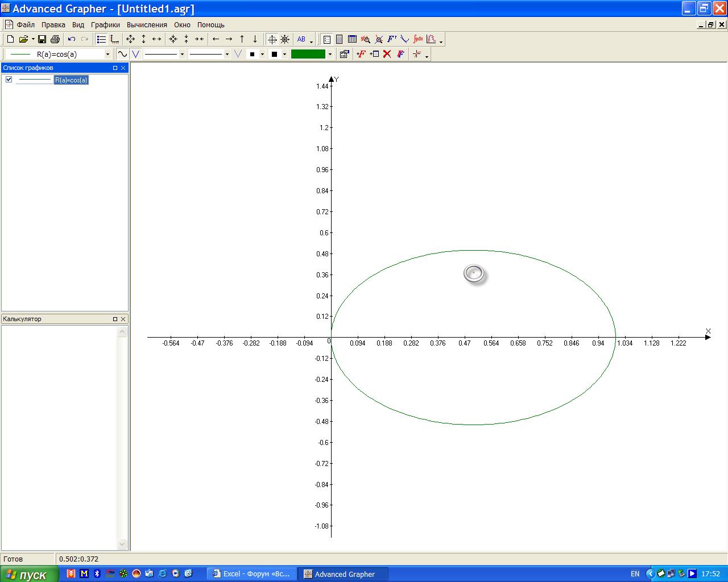Click the integral ∫ydx icon
The image size is (728, 582).
tap(418, 39)
